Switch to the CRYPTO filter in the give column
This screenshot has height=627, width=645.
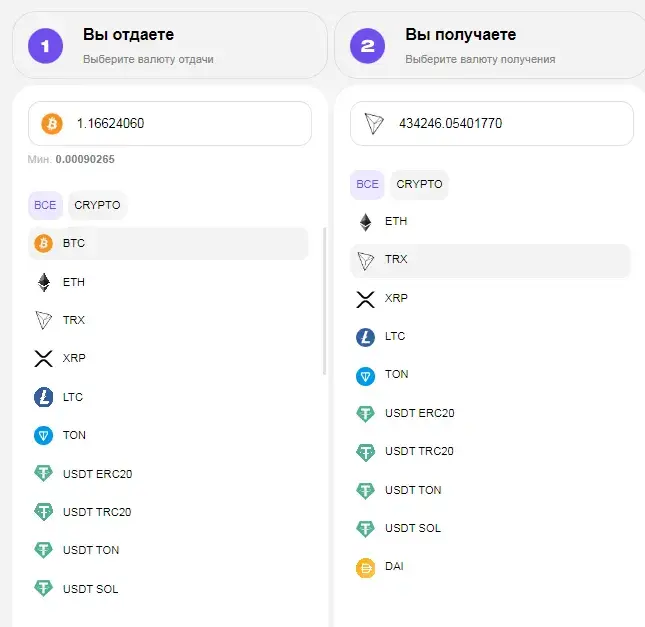(x=97, y=205)
